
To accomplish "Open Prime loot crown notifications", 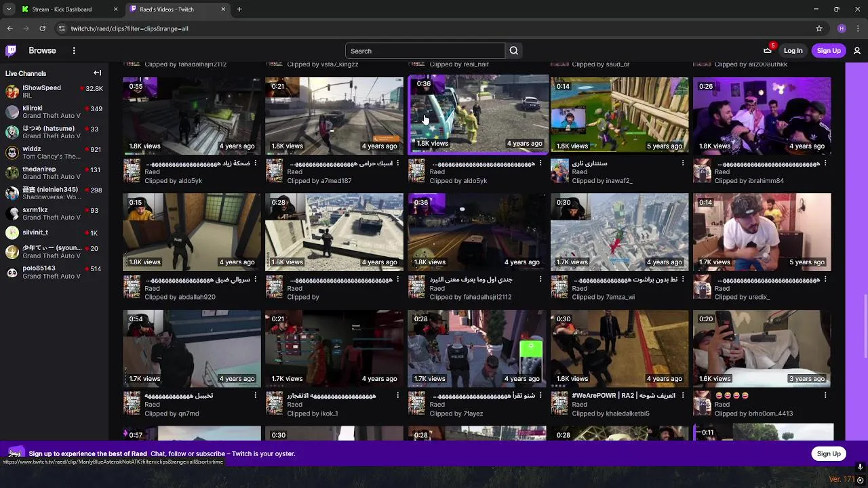I will 768,51.
